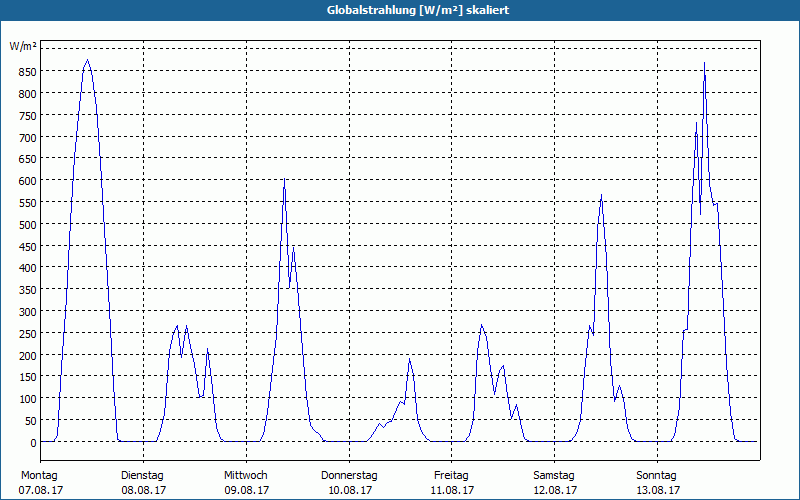Click the 850 value on y-axis
Image resolution: width=800 pixels, height=500 pixels.
(x=28, y=72)
